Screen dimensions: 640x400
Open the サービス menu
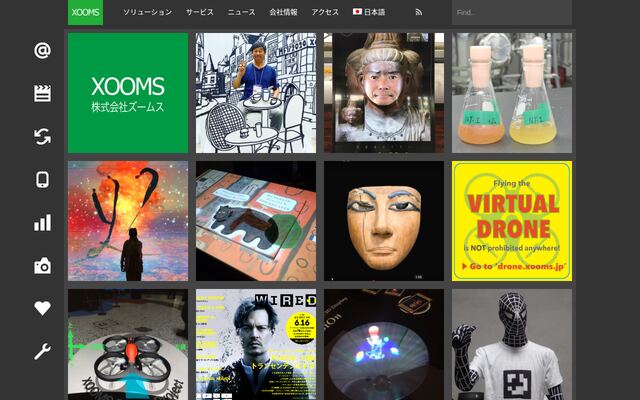click(x=200, y=12)
